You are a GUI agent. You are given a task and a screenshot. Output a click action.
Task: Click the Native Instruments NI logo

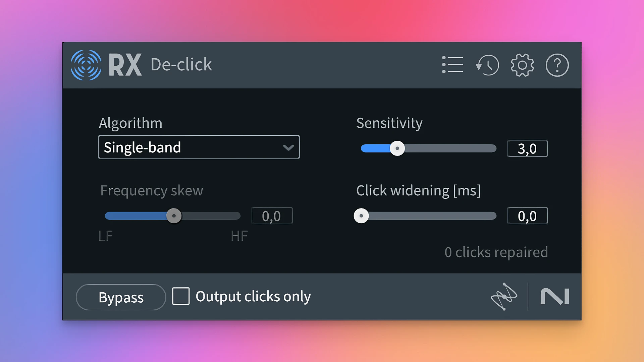click(x=555, y=297)
